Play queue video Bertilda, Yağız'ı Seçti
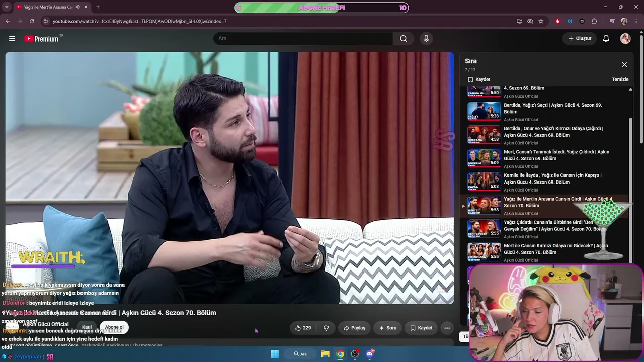This screenshot has height=362, width=644. point(484,111)
